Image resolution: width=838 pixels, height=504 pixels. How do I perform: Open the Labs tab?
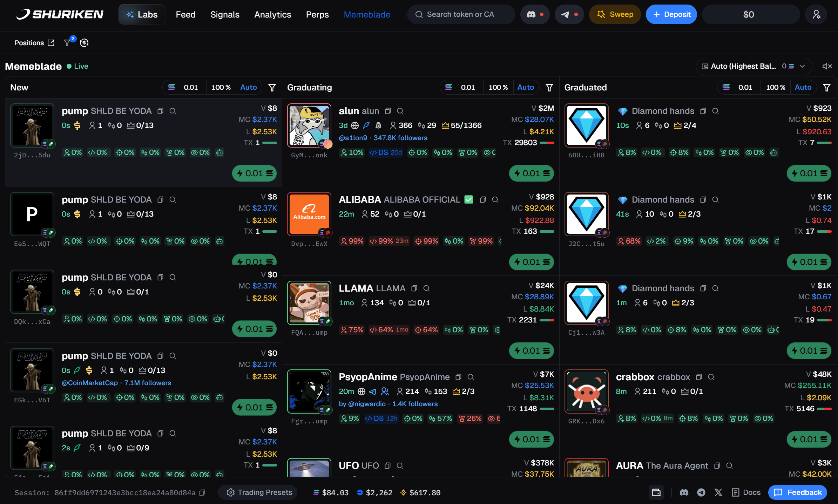tap(142, 14)
